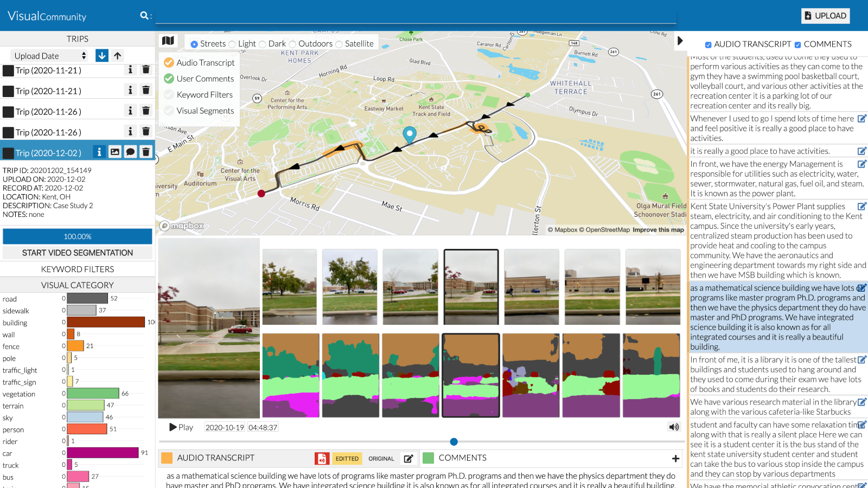Toggle the Visual Segments overlay
The width and height of the screenshot is (868, 488).
(x=169, y=111)
